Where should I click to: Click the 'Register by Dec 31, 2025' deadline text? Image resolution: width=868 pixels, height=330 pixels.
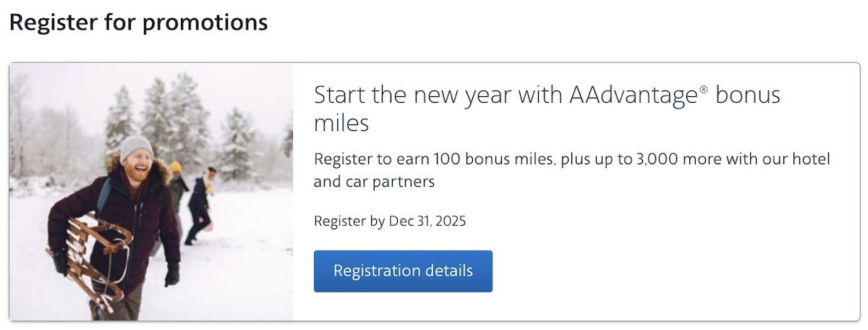[390, 221]
